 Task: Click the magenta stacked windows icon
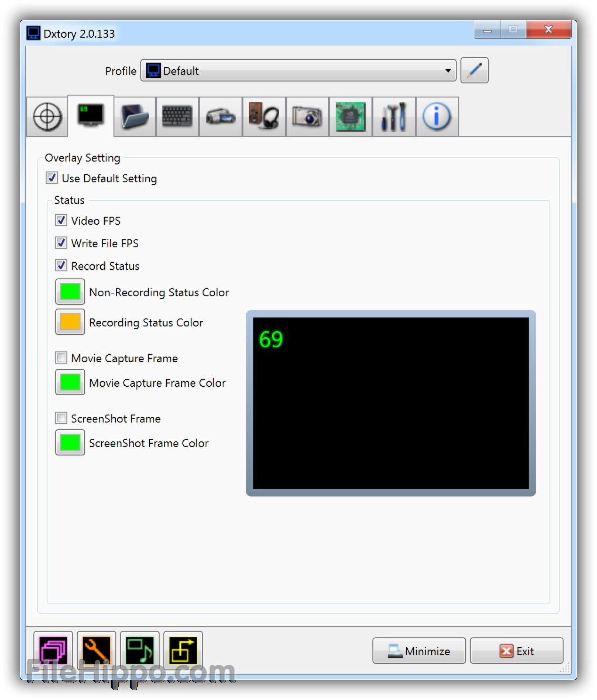click(53, 650)
